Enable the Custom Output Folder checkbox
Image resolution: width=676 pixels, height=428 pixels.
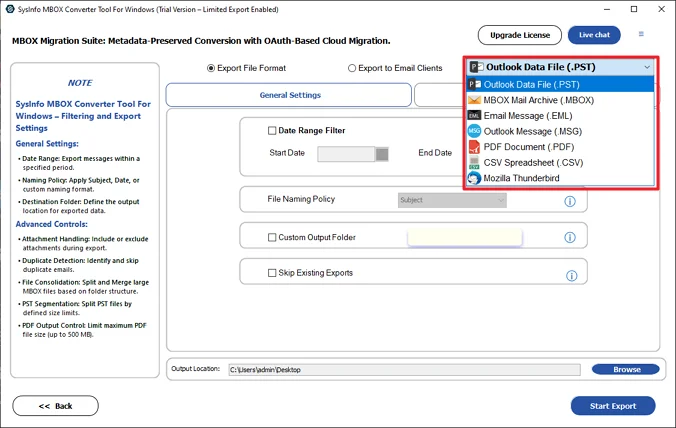[x=272, y=237]
